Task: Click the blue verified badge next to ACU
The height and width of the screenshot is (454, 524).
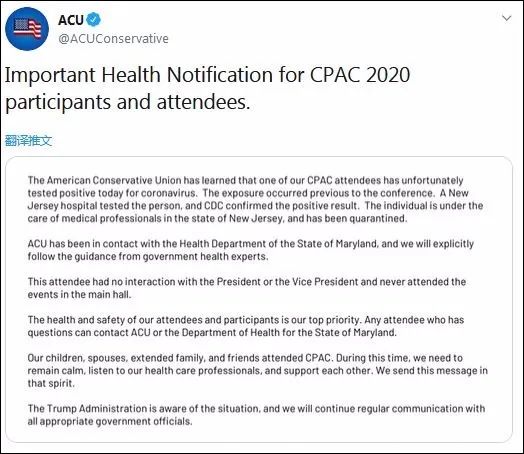Action: coord(94,20)
